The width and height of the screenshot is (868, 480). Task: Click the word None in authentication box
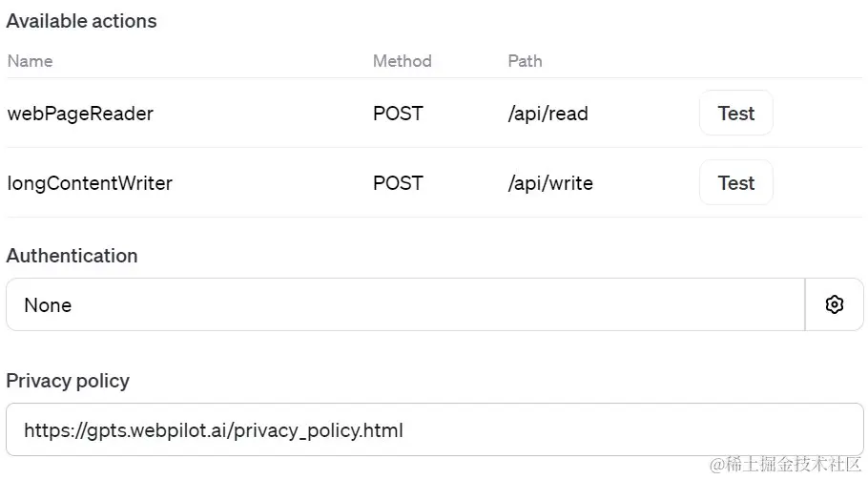[48, 305]
